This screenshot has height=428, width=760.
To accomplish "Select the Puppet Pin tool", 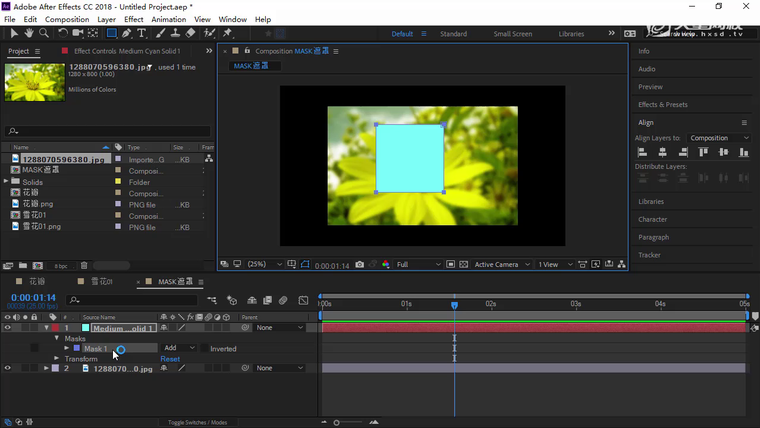I will (x=225, y=34).
